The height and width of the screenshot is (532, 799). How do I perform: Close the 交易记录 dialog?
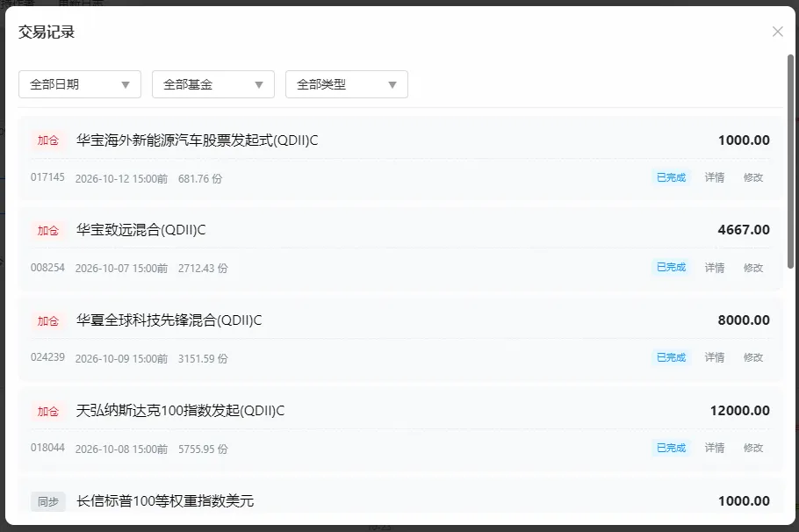coord(777,32)
